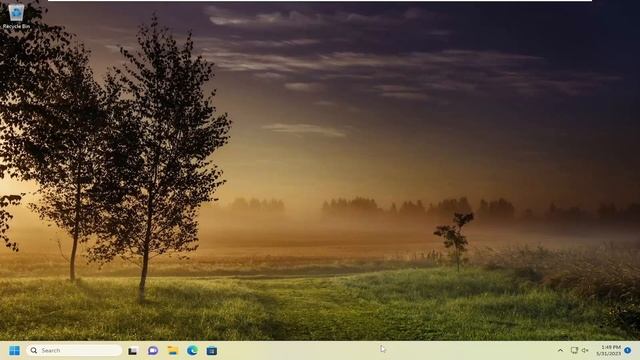
Task: Select the Recycle Bin desktop icon
Action: click(16, 16)
